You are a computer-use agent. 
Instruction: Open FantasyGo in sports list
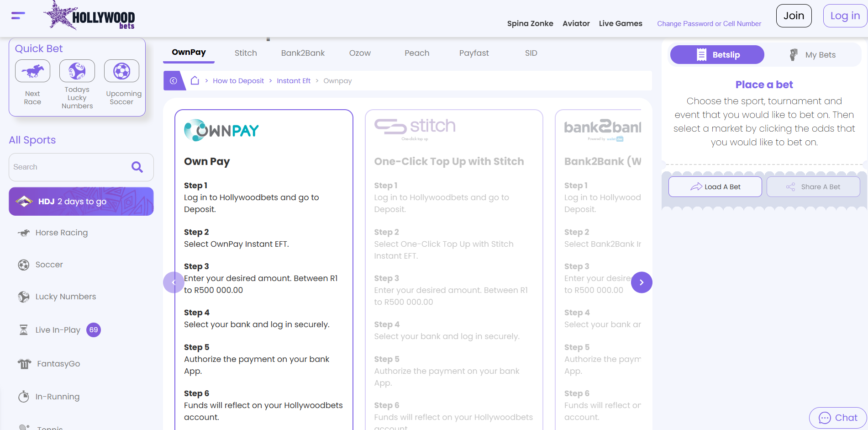coord(58,364)
